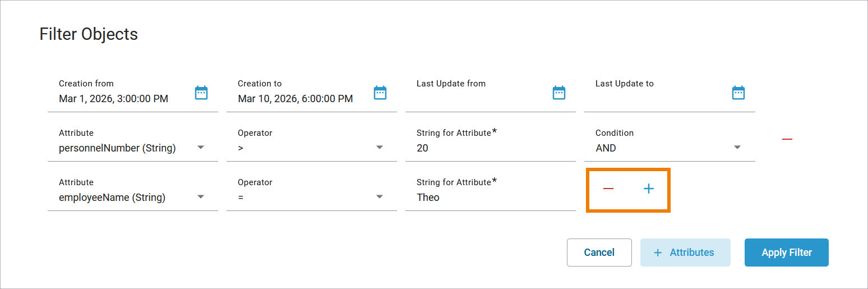
Task: Open the Creation from calendar picker
Action: coord(201,93)
